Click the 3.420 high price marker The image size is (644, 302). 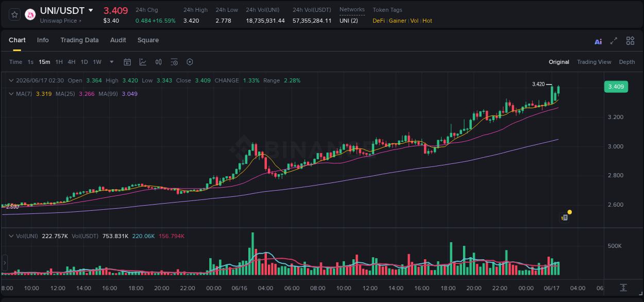point(538,84)
